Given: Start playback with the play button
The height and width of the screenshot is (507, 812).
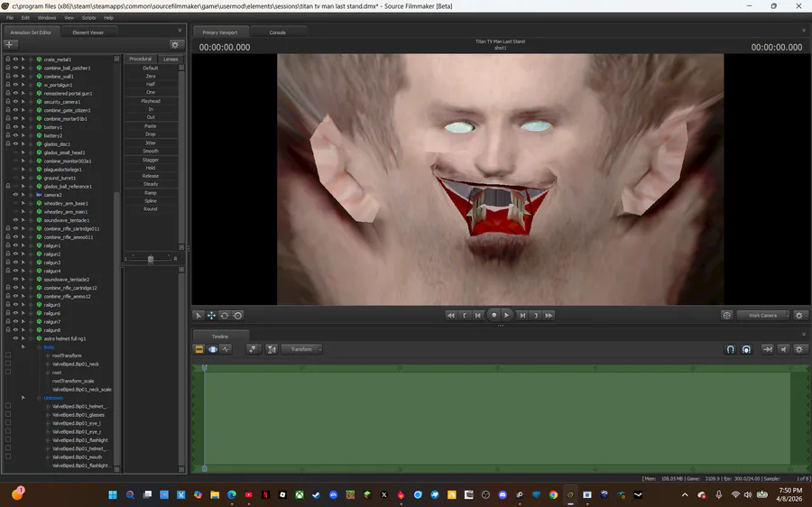Looking at the screenshot, I should click(x=507, y=315).
